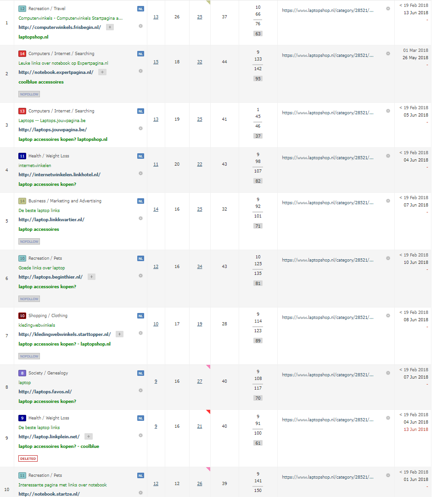This screenshot has width=448, height=497.
Task: Click red corner flag in the linkplein row
Action: 208,412
